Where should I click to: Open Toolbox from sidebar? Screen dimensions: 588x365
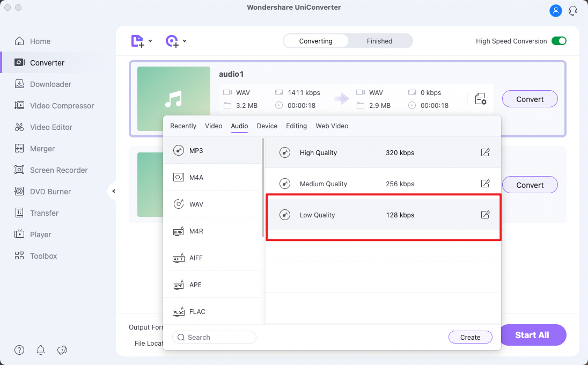pyautogui.click(x=35, y=256)
